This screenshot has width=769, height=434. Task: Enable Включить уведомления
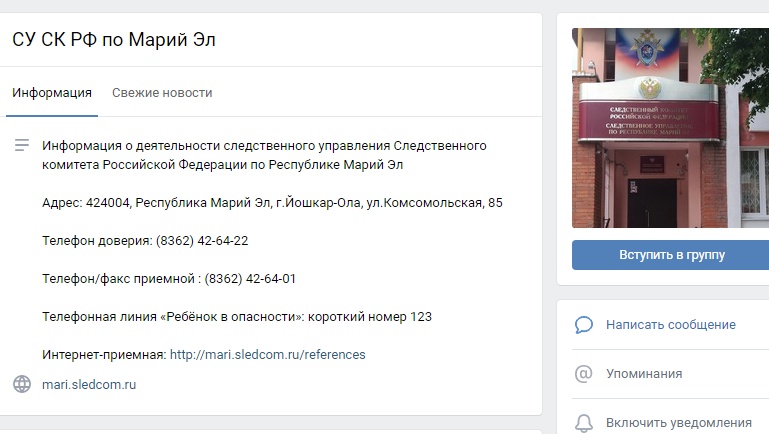pos(679,423)
